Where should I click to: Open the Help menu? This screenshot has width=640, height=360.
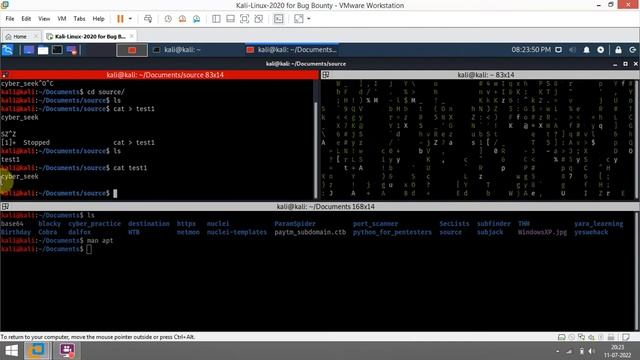[98, 19]
